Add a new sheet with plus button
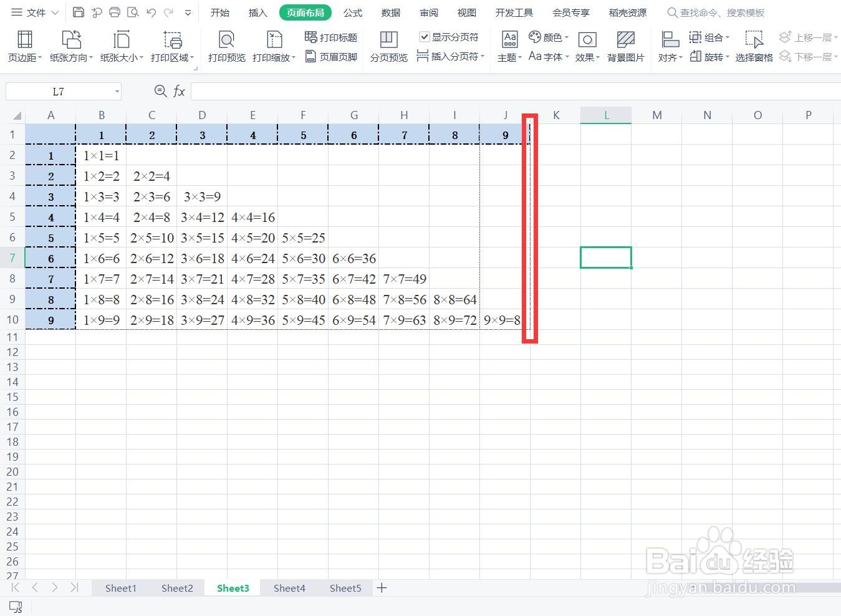Image resolution: width=841 pixels, height=616 pixels. tap(382, 588)
